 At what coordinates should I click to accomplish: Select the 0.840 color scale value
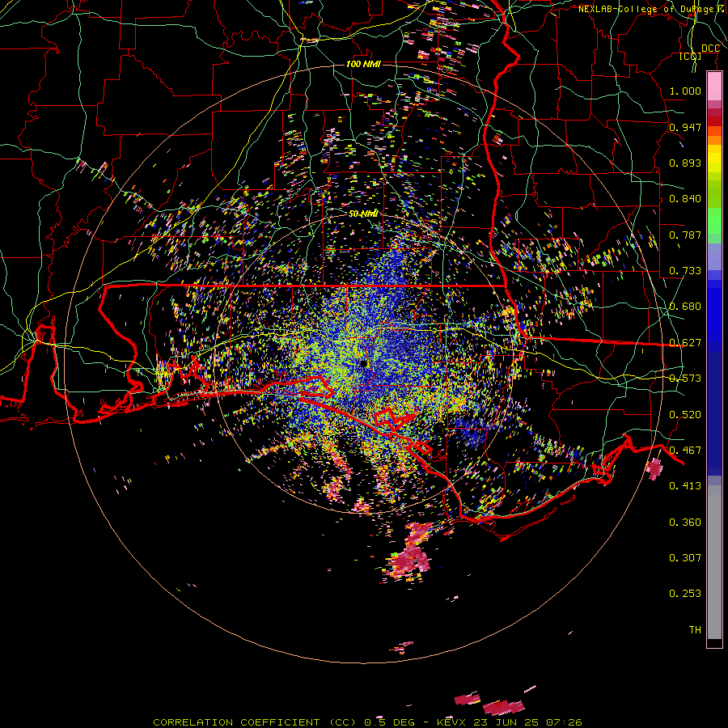[685, 198]
